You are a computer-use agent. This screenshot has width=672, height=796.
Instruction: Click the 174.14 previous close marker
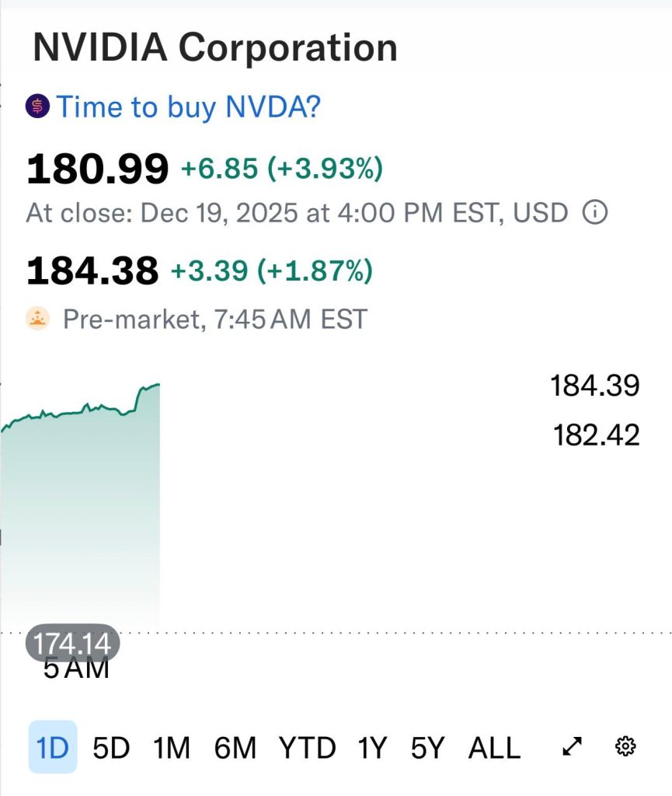click(x=72, y=643)
